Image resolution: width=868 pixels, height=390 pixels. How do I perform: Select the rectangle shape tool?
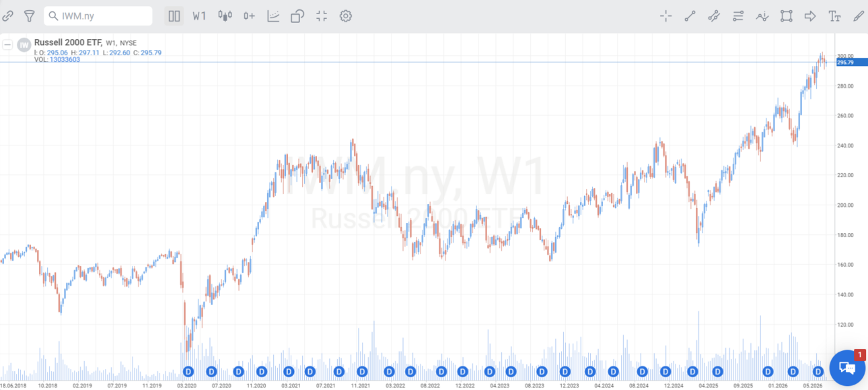coord(787,16)
